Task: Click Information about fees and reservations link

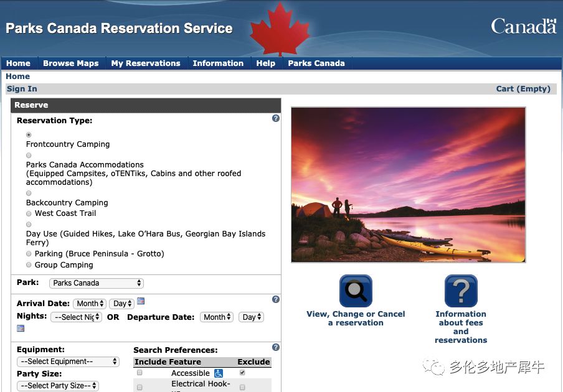Action: (461, 327)
